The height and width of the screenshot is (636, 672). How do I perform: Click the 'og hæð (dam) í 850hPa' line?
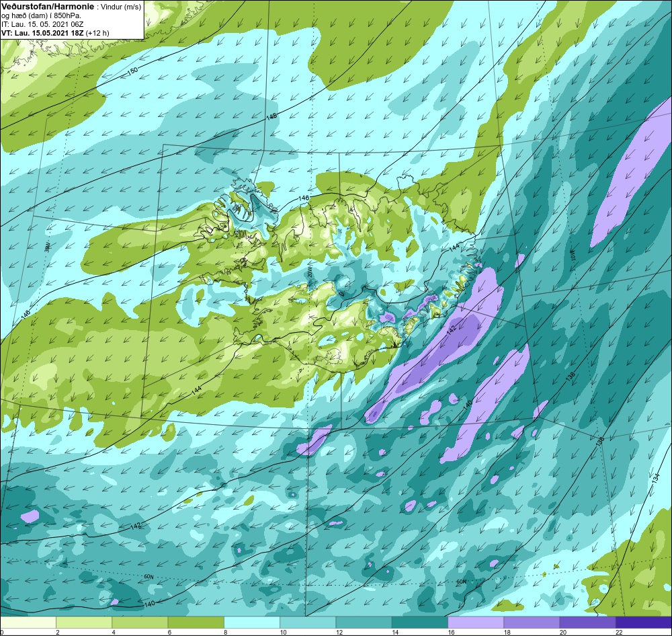pos(42,16)
